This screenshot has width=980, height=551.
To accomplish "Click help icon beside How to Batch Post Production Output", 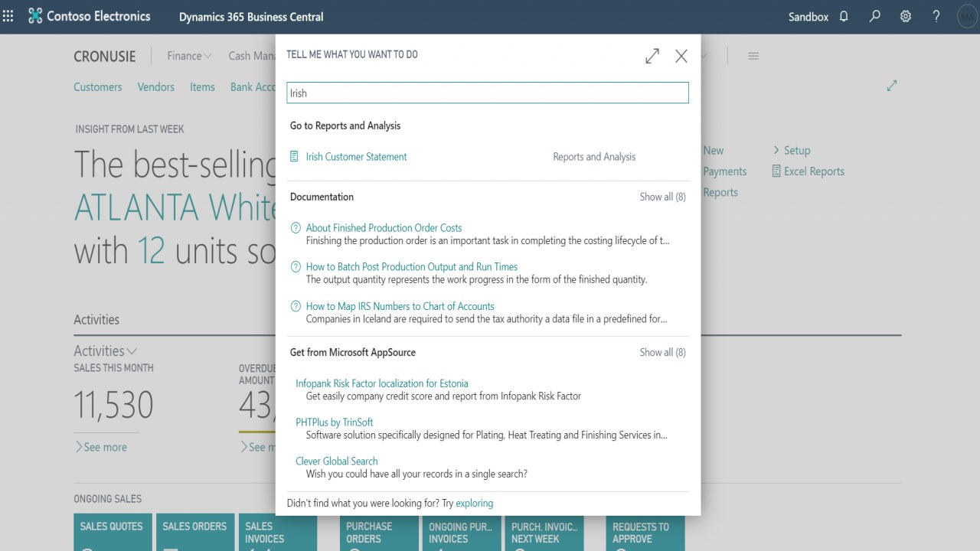I will (x=296, y=267).
